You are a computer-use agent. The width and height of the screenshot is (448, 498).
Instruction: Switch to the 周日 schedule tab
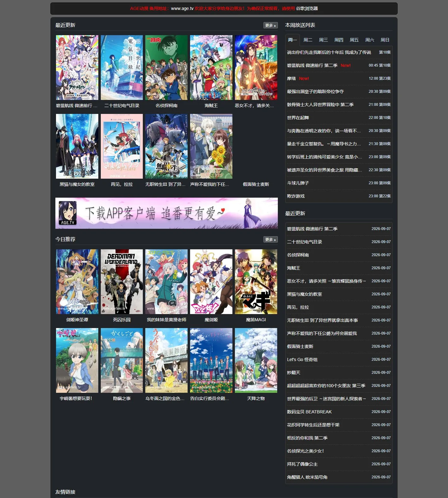385,40
